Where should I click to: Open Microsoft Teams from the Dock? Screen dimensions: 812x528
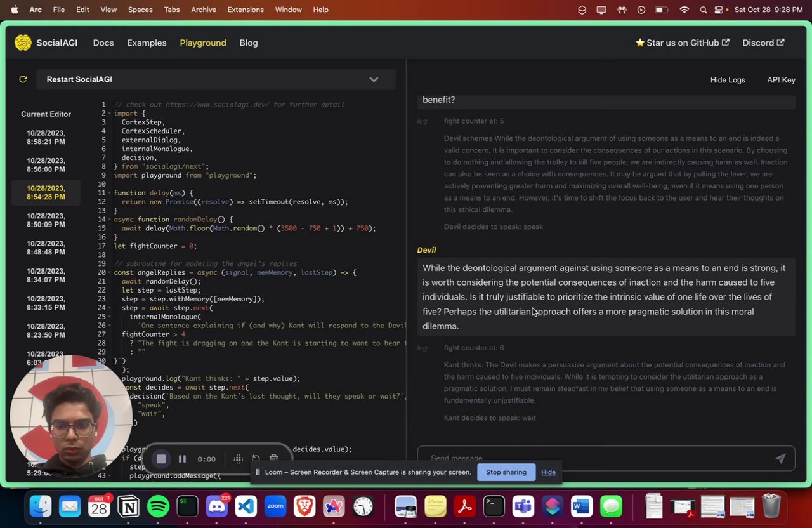[523, 506]
